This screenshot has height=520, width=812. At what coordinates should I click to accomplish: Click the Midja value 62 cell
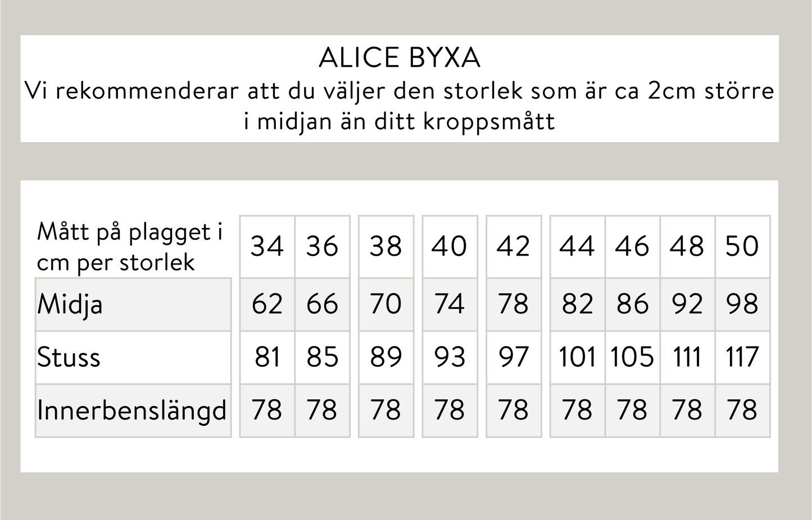(267, 304)
